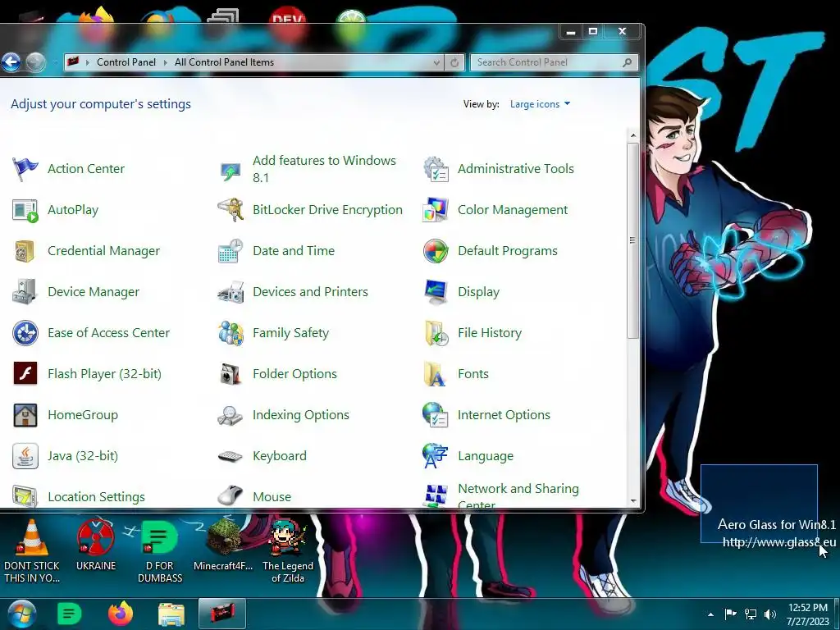
Task: Click the scrollbar up arrow
Action: coord(633,135)
